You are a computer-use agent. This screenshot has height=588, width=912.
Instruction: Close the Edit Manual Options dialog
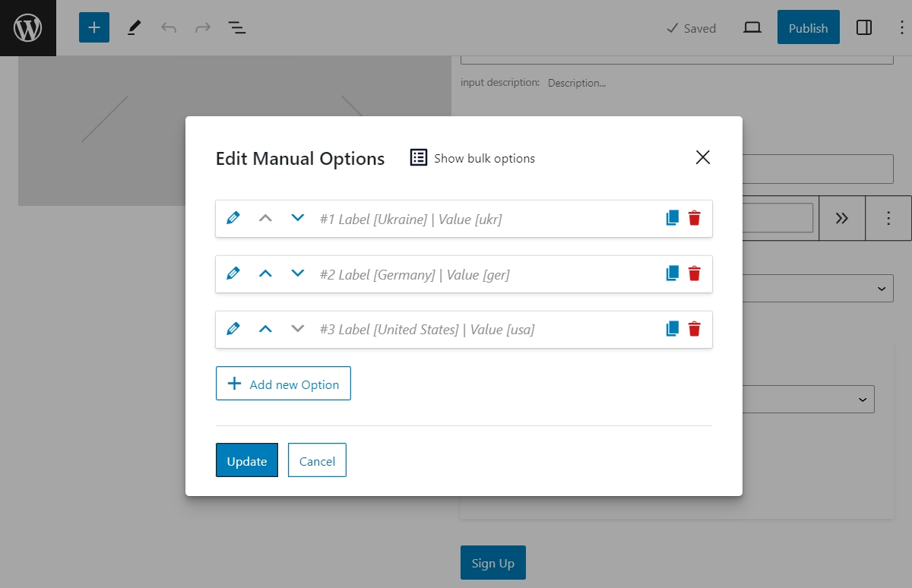703,157
